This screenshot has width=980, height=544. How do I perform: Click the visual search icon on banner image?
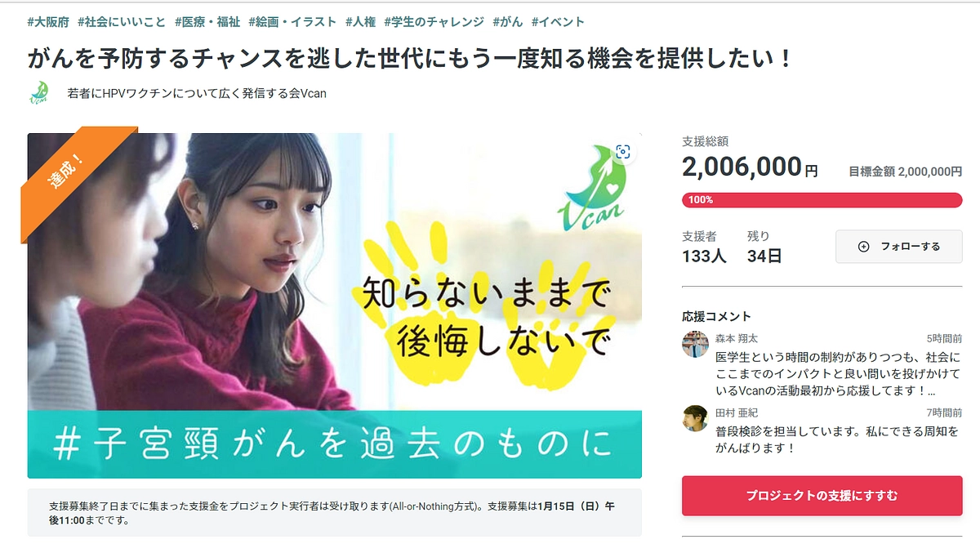(623, 152)
